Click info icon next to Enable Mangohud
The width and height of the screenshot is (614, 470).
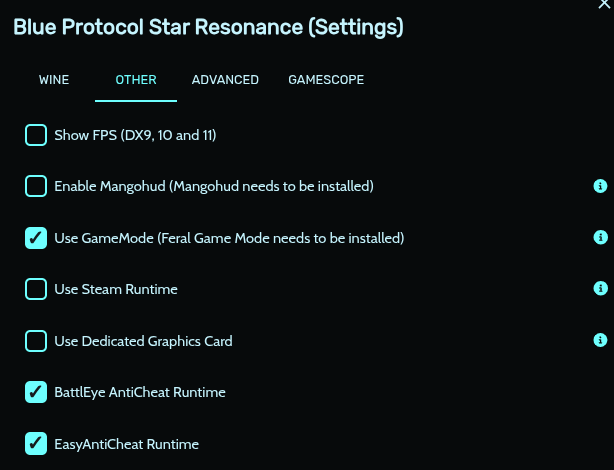(600, 186)
